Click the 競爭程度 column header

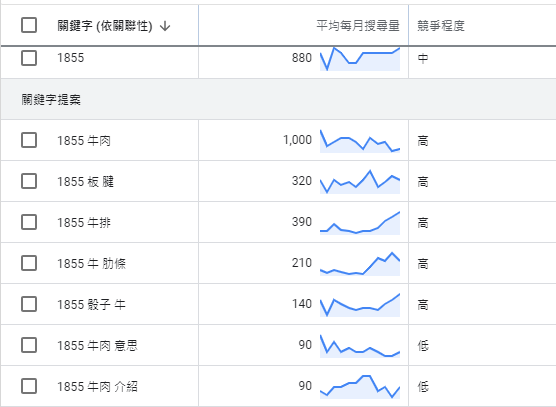click(x=441, y=26)
